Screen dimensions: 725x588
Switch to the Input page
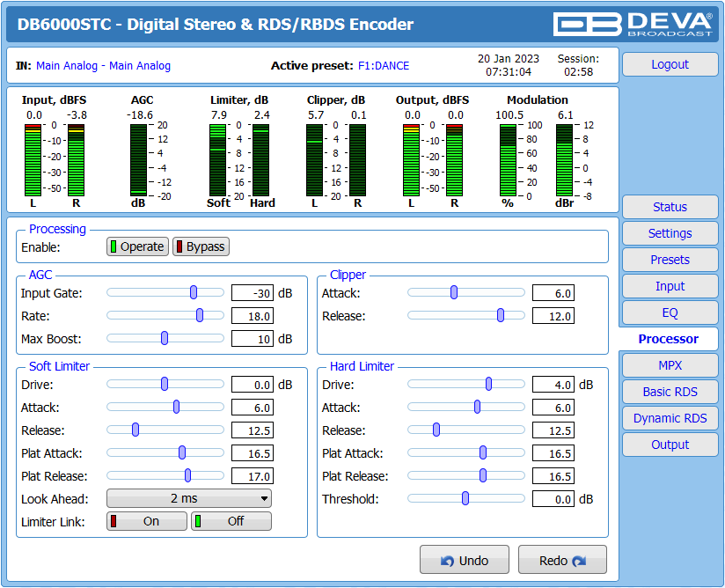coord(670,286)
